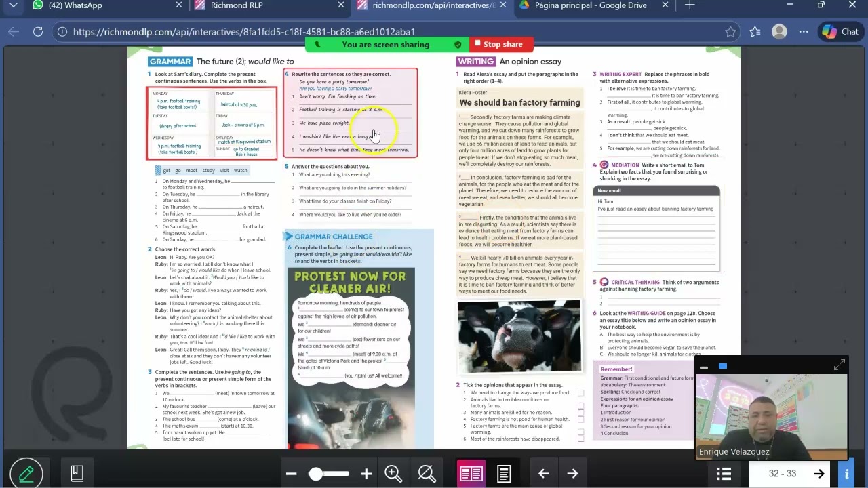Image resolution: width=868 pixels, height=488 pixels.
Task: Click 'PROTEST NOW FOR CLEANER AIR!' leaflet title
Action: [350, 283]
